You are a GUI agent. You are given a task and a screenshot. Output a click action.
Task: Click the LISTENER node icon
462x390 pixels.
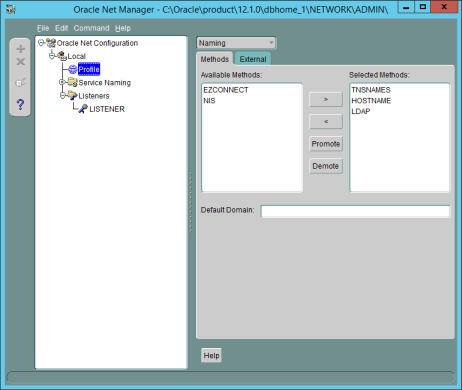point(83,109)
